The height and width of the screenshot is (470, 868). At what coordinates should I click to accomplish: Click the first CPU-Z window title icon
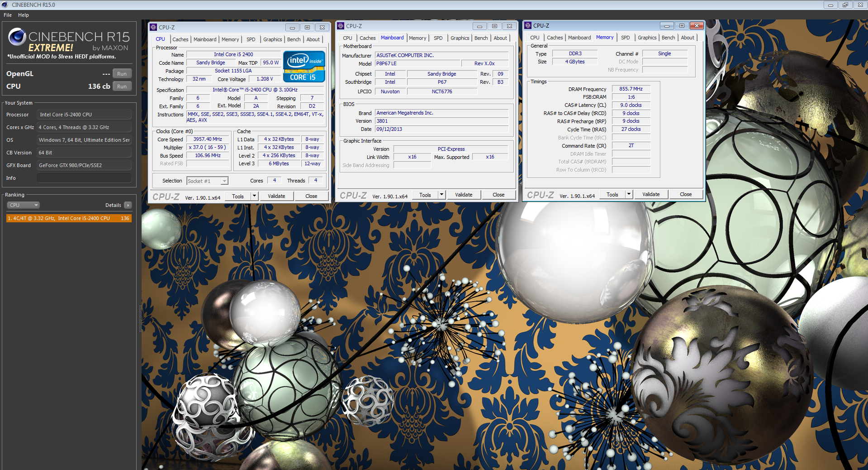(x=153, y=27)
